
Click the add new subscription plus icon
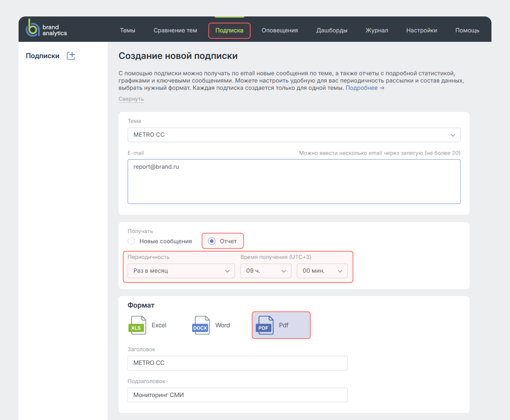[x=71, y=56]
